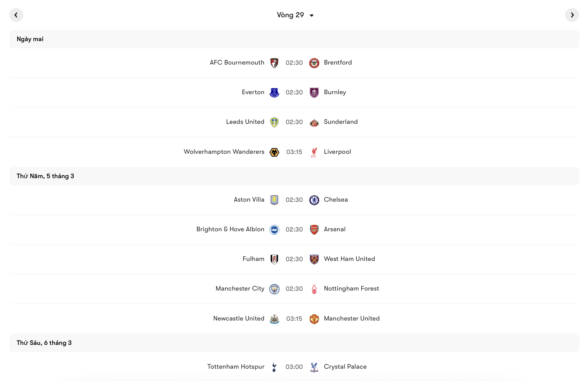Click the 02:30 kickoff time for Fulham

[294, 259]
